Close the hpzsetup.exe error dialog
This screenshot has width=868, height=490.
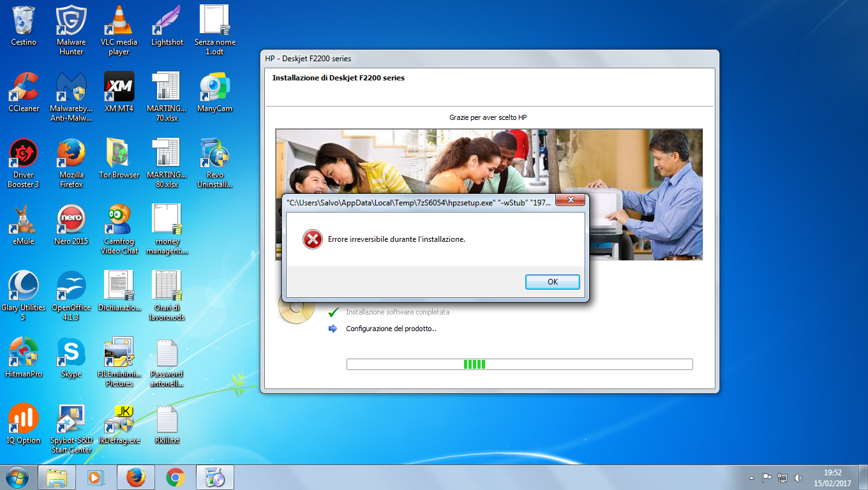(x=570, y=201)
